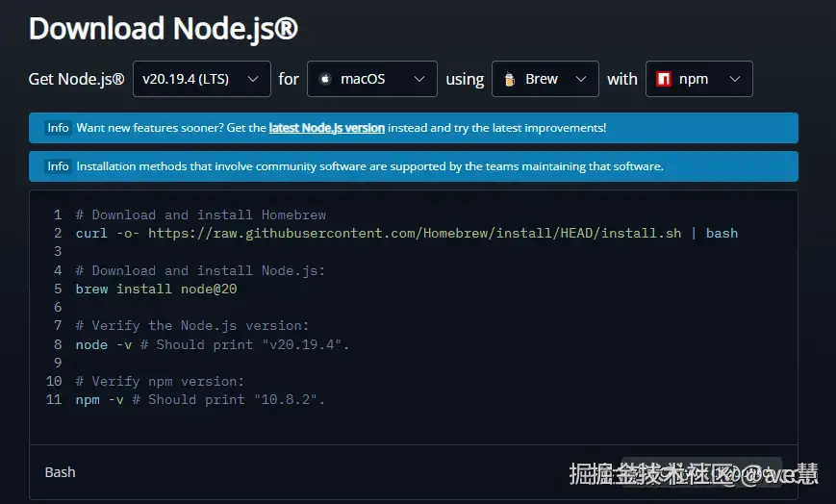The image size is (836, 504).
Task: Click the Info badge on the community software banner
Action: point(58,166)
